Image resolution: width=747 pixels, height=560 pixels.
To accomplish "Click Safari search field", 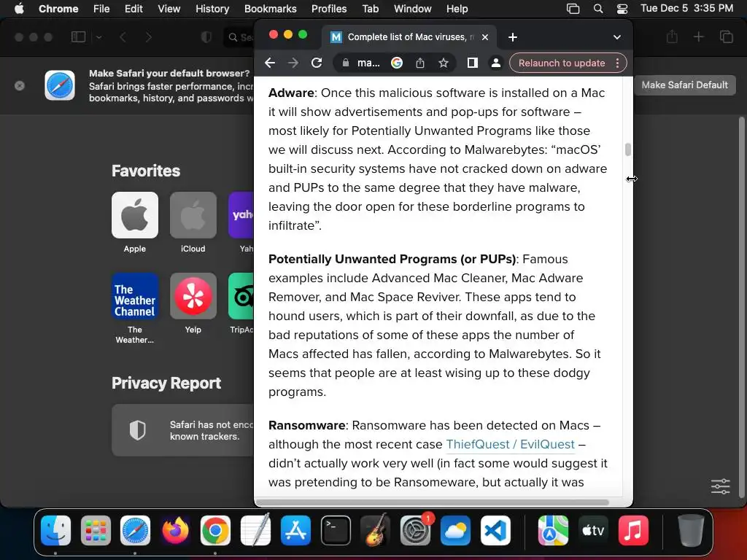I will (239, 37).
